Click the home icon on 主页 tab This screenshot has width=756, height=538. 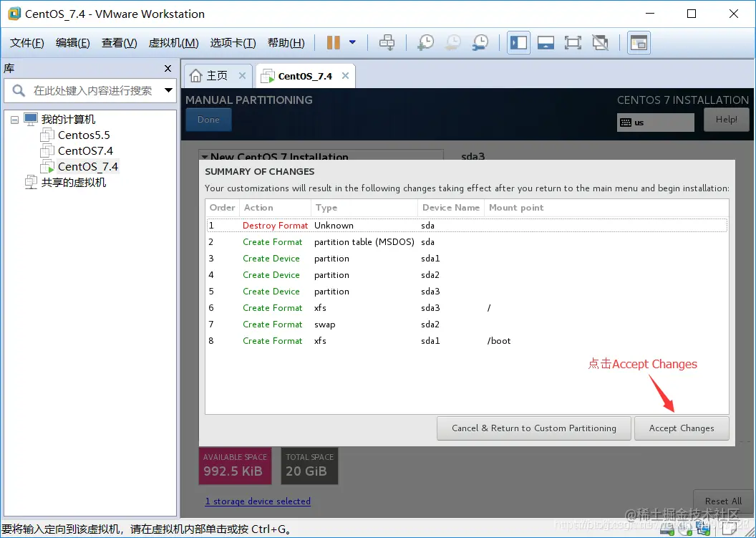[x=195, y=76]
